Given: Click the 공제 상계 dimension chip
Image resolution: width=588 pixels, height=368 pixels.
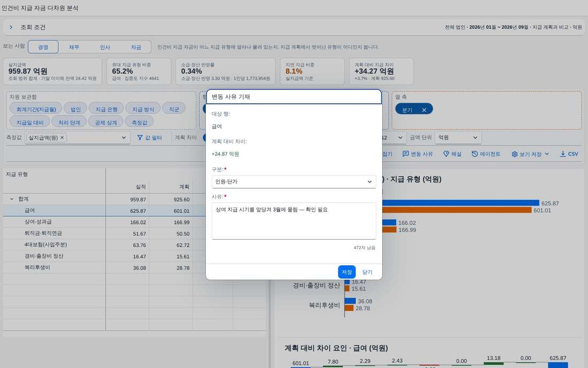Looking at the screenshot, I should coord(106,122).
